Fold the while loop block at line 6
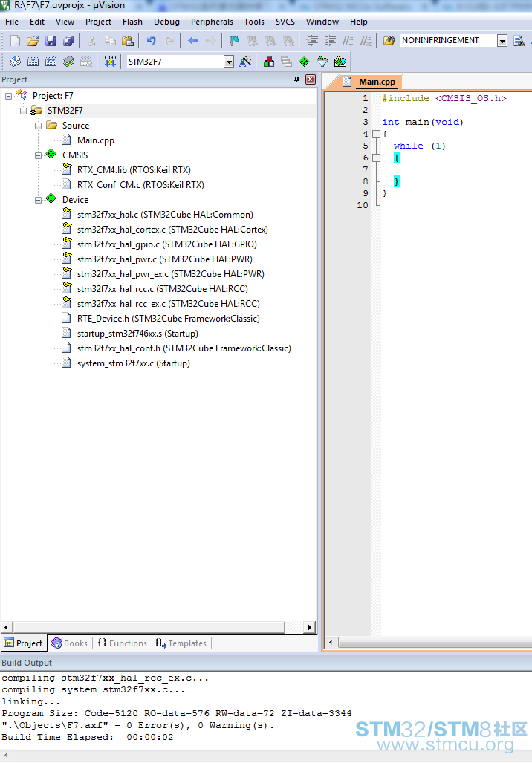This screenshot has height=763, width=532. tap(376, 158)
